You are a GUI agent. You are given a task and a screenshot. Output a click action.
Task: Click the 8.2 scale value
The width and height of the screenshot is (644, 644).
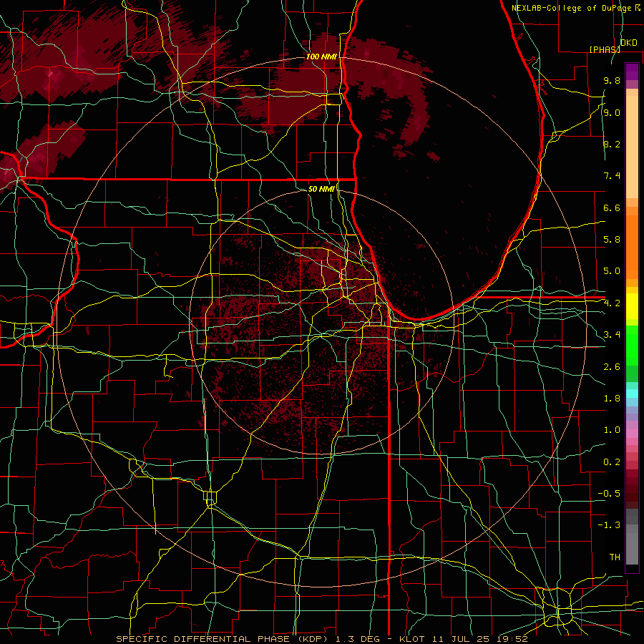tap(612, 144)
